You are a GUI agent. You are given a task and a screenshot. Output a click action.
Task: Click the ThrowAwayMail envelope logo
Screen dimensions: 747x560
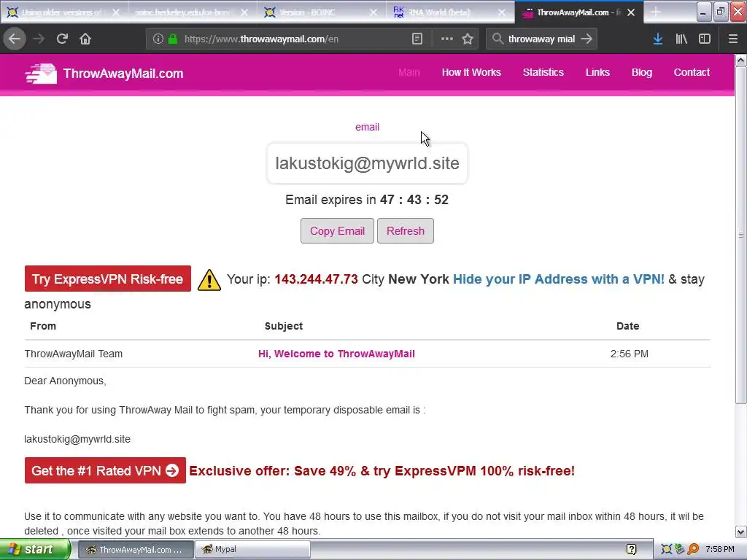pos(41,74)
